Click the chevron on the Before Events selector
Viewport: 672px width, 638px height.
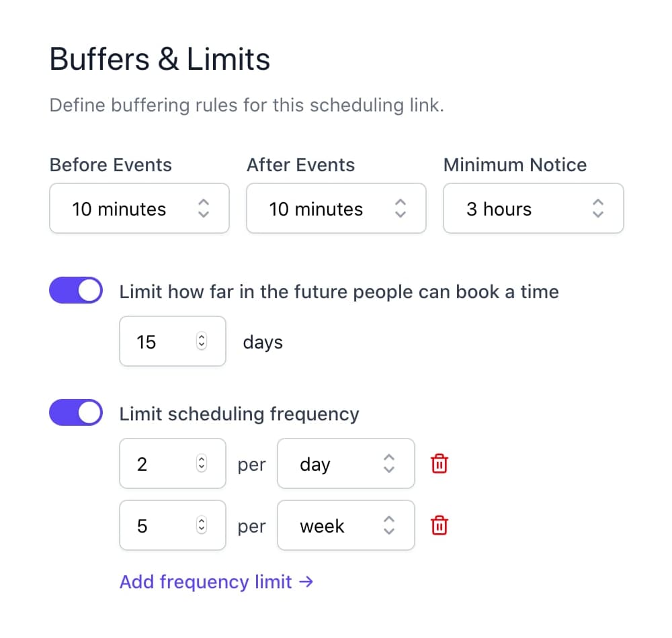click(x=203, y=209)
